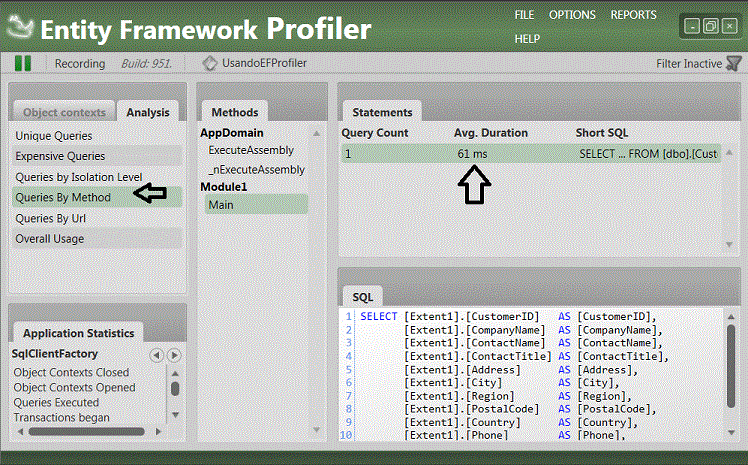Select the Main method under Module1
748x465 pixels.
(257, 205)
